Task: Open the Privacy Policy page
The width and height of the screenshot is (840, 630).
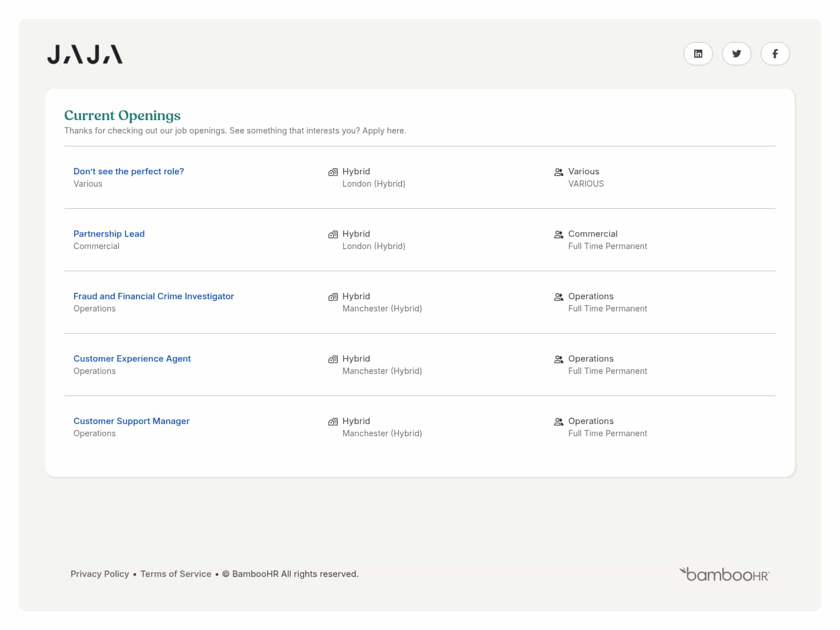Action: 100,573
